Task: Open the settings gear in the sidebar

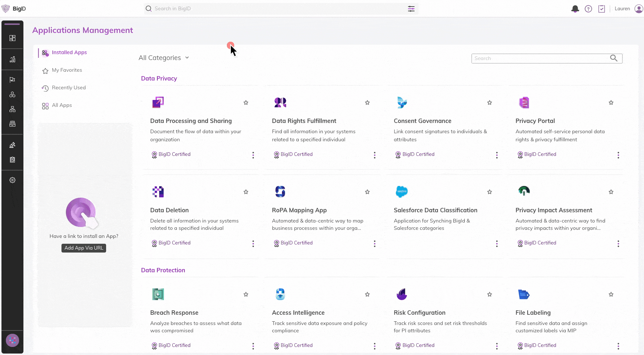Action: (12, 180)
